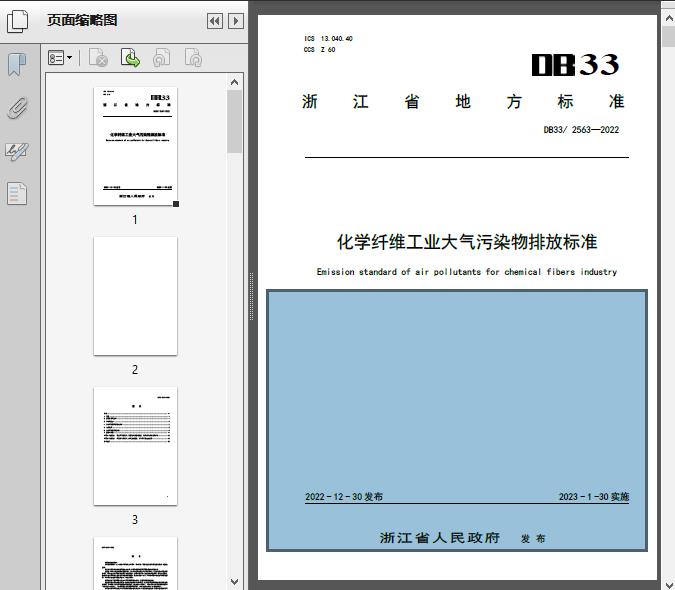Select page 3 contents thumbnail

[x=135, y=446]
